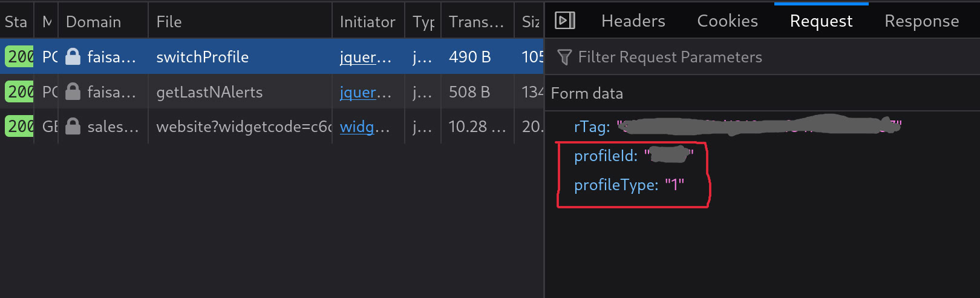
Task: Sort by the Transferred column header
Action: coord(476,22)
